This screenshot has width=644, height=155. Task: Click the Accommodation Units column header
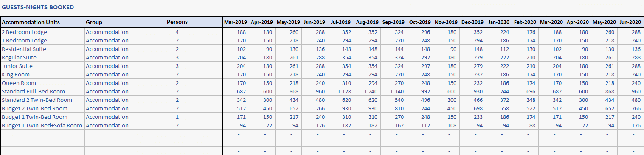[31, 22]
